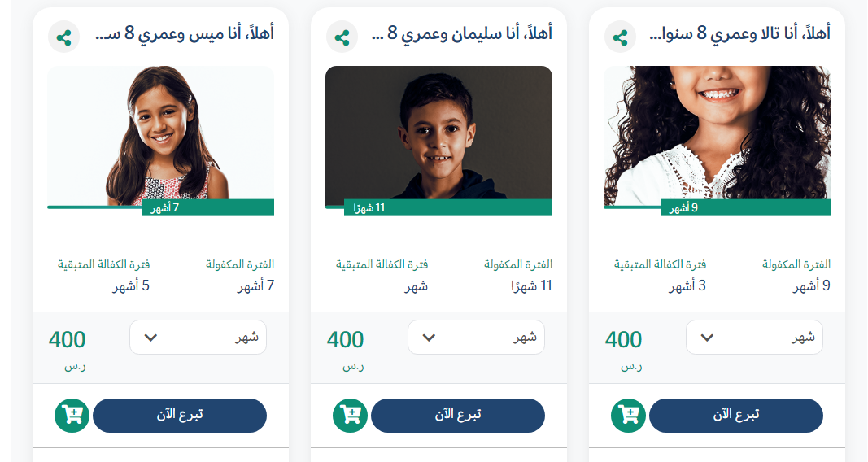Screen dimensions: 868x462
Task: Add Sulaiman's sponsorship to cart
Action: click(349, 415)
